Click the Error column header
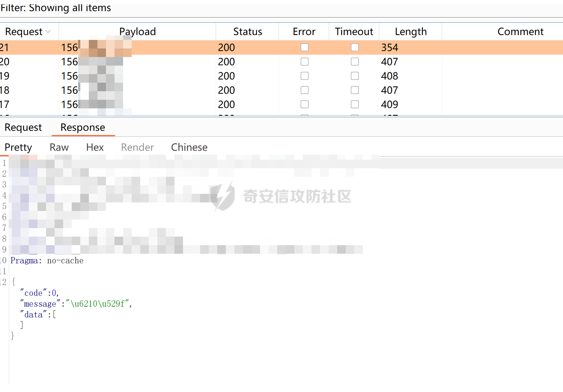Viewport: 563px width, 392px height. pos(304,32)
